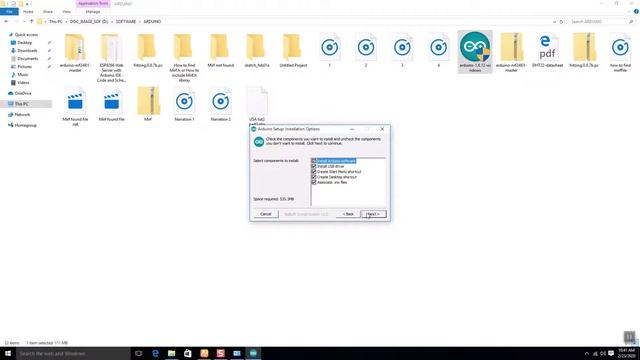Viewport: 640px width, 360px height.
Task: Select the 'Mirf not found' folder
Action: click(x=220, y=50)
